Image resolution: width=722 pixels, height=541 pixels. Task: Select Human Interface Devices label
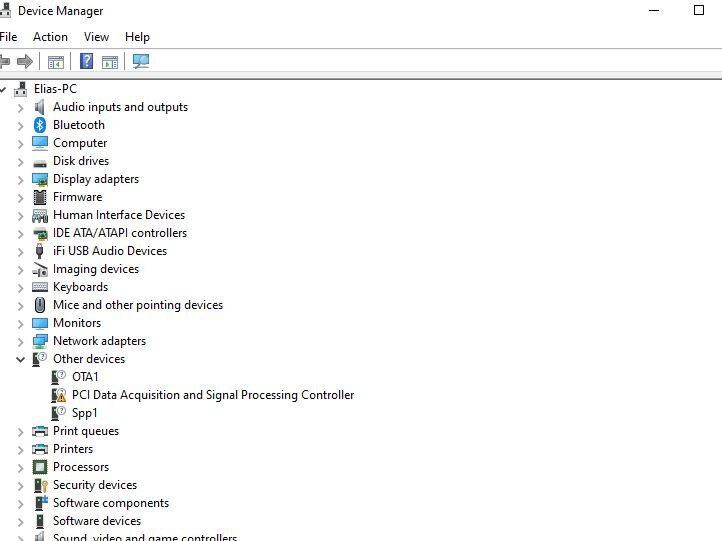(x=119, y=215)
